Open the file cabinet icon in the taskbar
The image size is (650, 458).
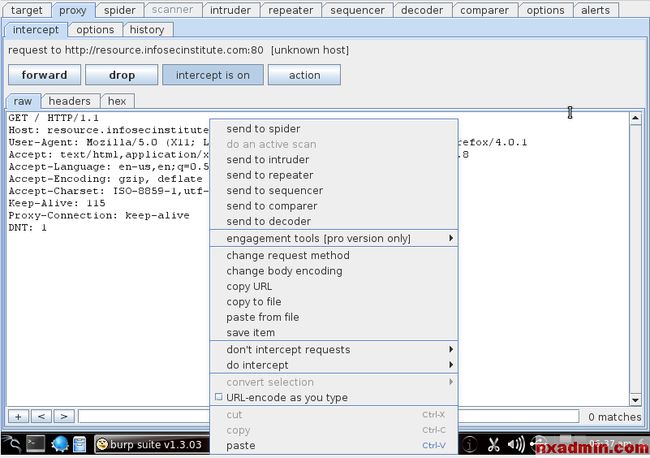click(x=79, y=444)
